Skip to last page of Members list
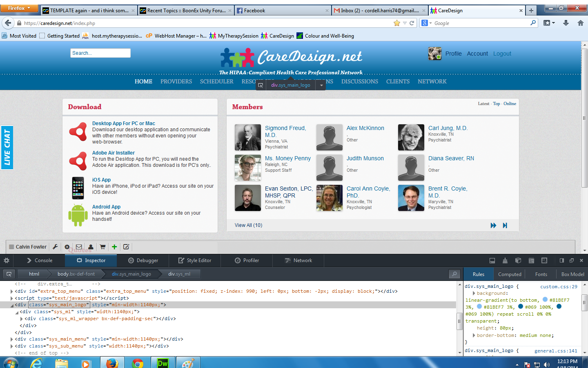The height and width of the screenshot is (368, 588). [x=505, y=225]
